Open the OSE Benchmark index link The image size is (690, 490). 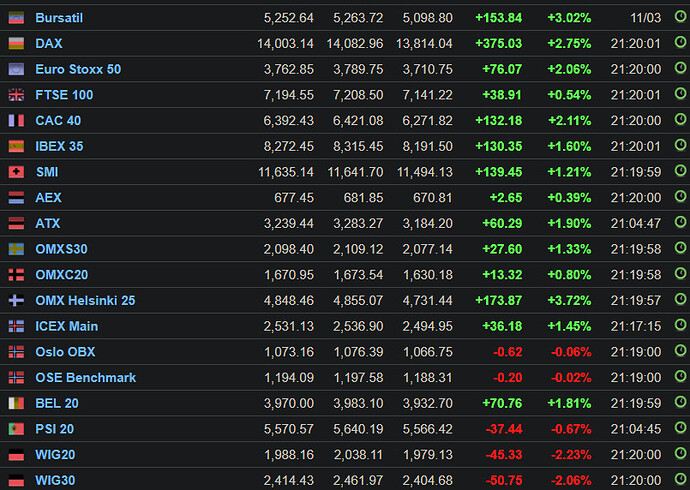(85, 378)
